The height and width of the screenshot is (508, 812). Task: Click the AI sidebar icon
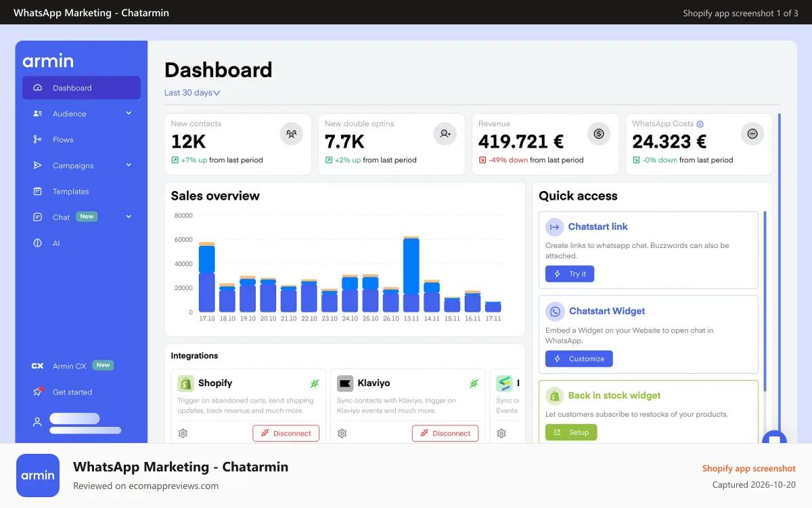click(x=38, y=243)
